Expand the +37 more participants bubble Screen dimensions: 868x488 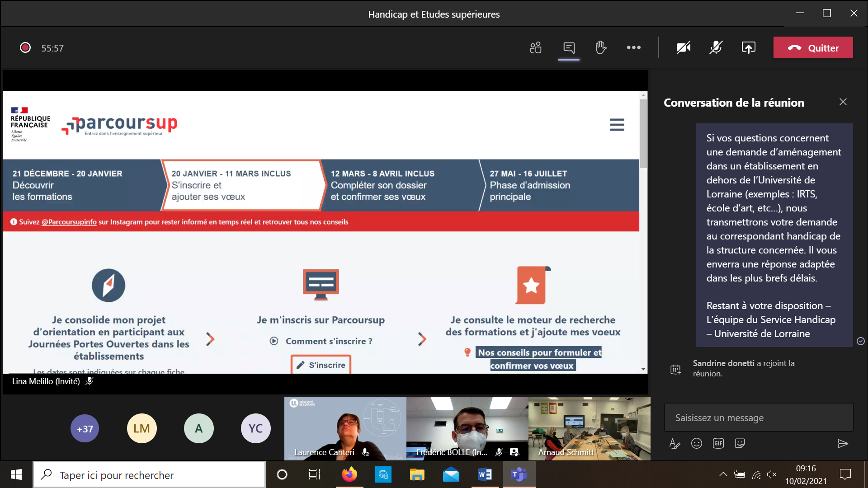(x=85, y=428)
